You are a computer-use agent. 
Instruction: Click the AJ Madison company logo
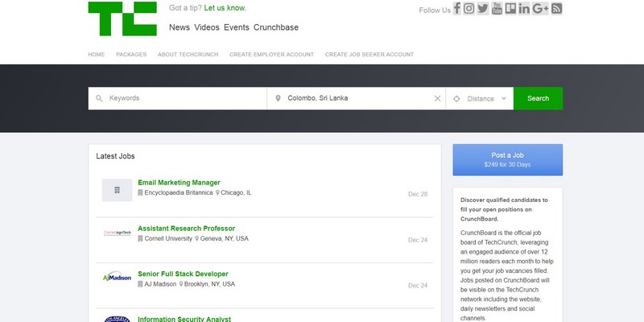(117, 277)
